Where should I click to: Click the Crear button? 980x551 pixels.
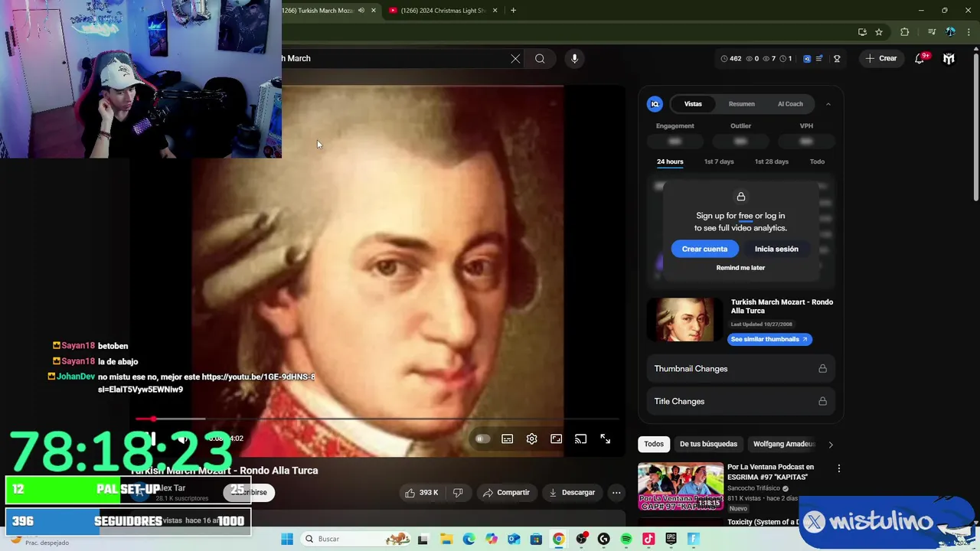click(x=881, y=58)
